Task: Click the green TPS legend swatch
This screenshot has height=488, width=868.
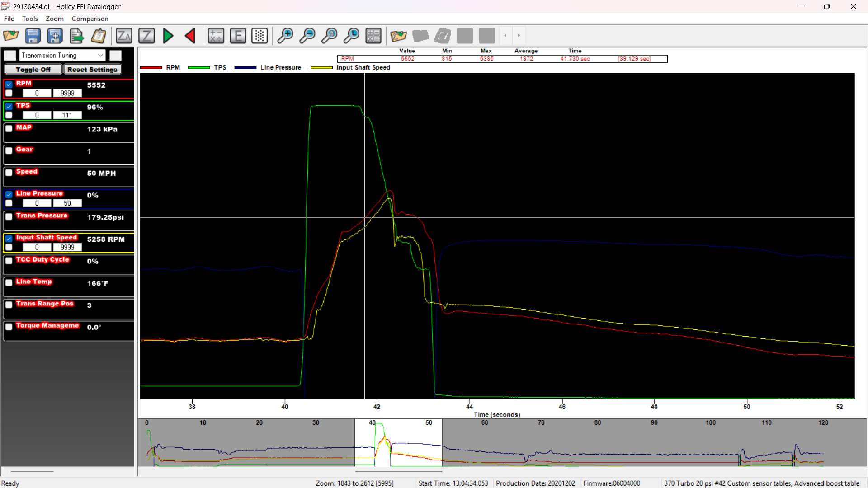Action: pyautogui.click(x=199, y=68)
